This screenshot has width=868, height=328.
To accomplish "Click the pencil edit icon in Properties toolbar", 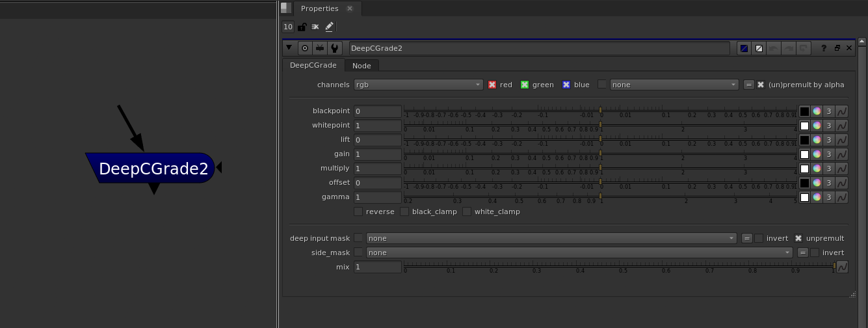I will point(329,27).
